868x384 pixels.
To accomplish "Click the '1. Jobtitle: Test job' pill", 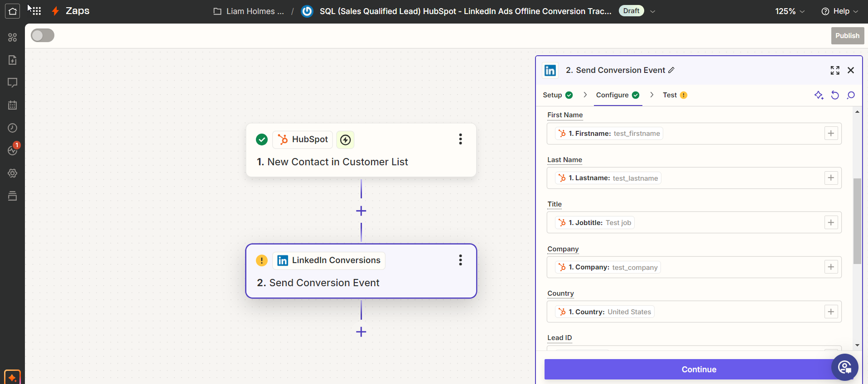I will tap(594, 223).
